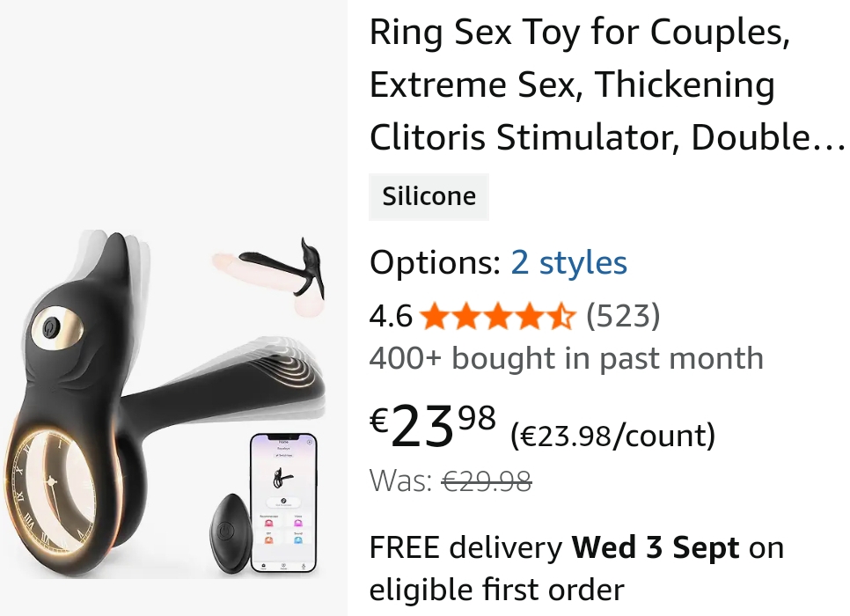Viewport: 850px width, 616px height.
Task: Click the FREE delivery message
Action: click(577, 568)
